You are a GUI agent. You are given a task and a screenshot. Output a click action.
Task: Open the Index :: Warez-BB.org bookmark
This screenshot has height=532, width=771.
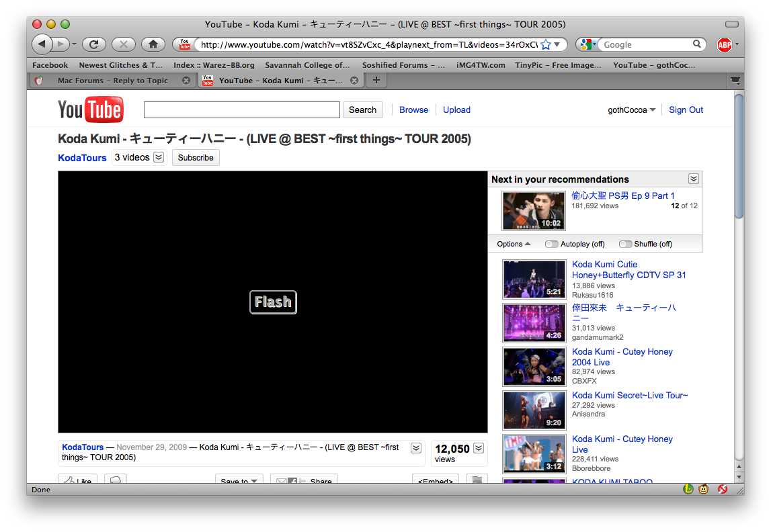coord(214,65)
